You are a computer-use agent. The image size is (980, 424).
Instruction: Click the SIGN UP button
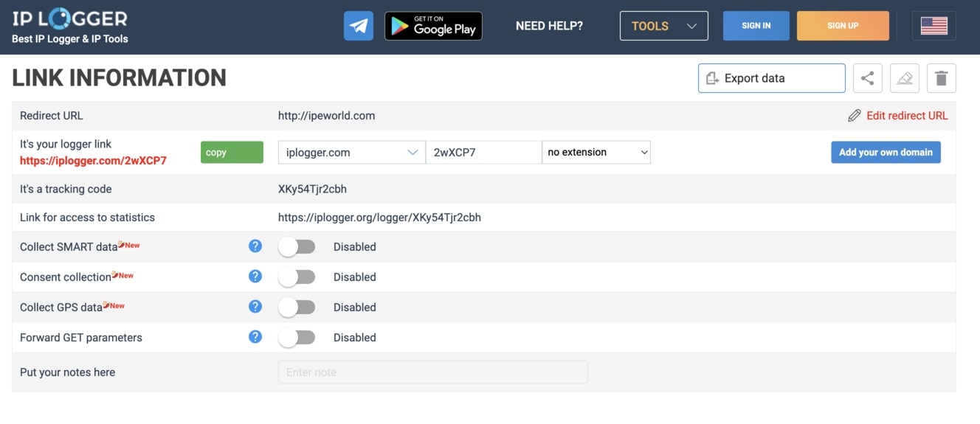point(843,26)
